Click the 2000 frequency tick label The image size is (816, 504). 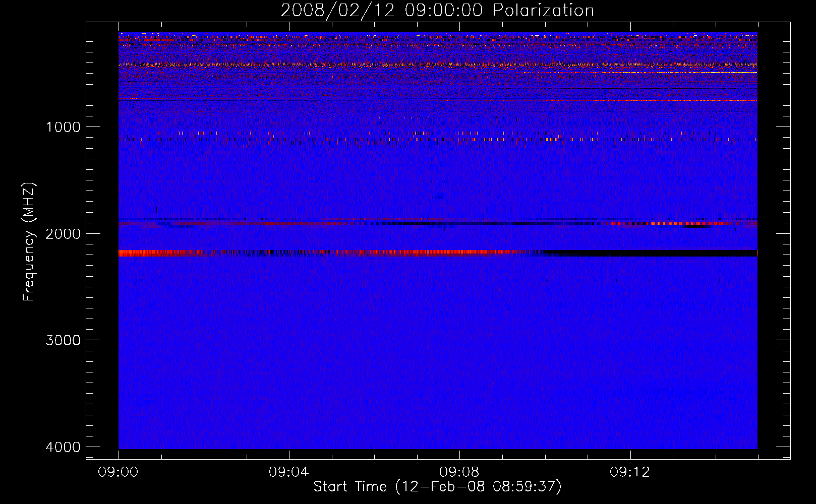pyautogui.click(x=63, y=234)
